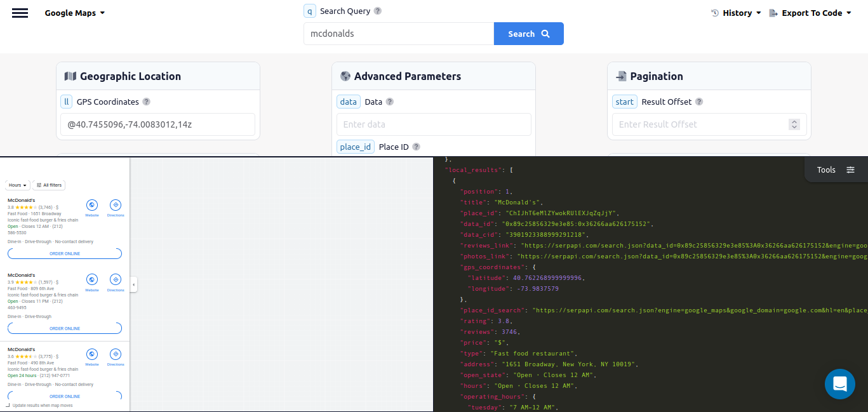Click the blue Search button
Screen dimensions: 868x412
[x=529, y=34]
